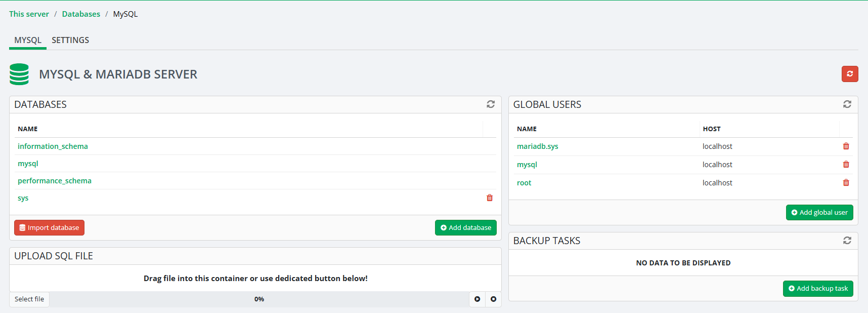Click localhost in the mariadb.sys row
The width and height of the screenshot is (868, 313).
coord(717,146)
